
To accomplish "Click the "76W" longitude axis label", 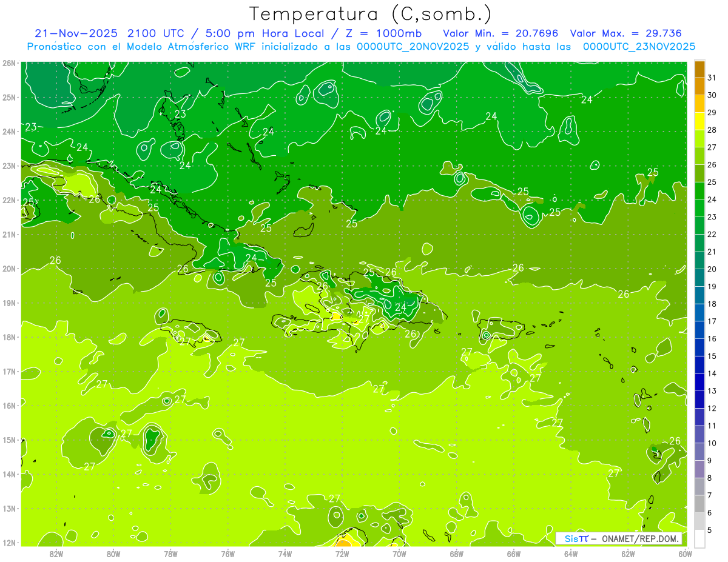I will click(x=228, y=554).
